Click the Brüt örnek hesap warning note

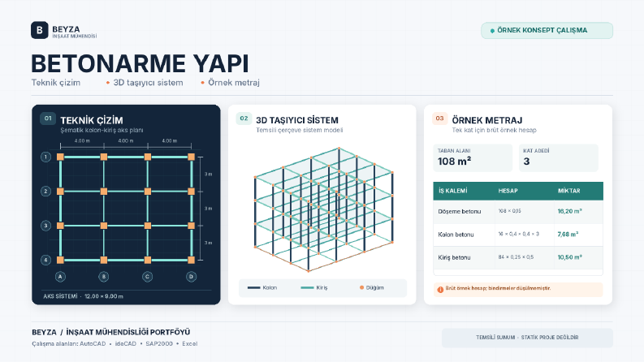pos(518,289)
